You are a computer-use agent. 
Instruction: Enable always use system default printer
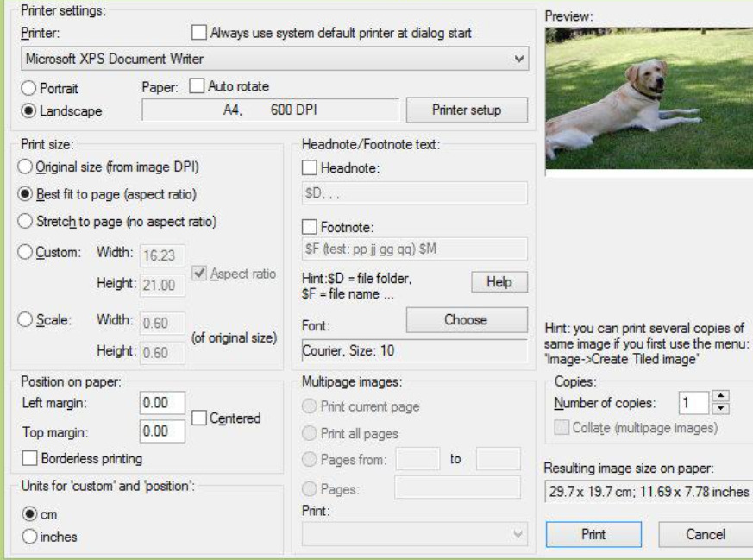198,33
